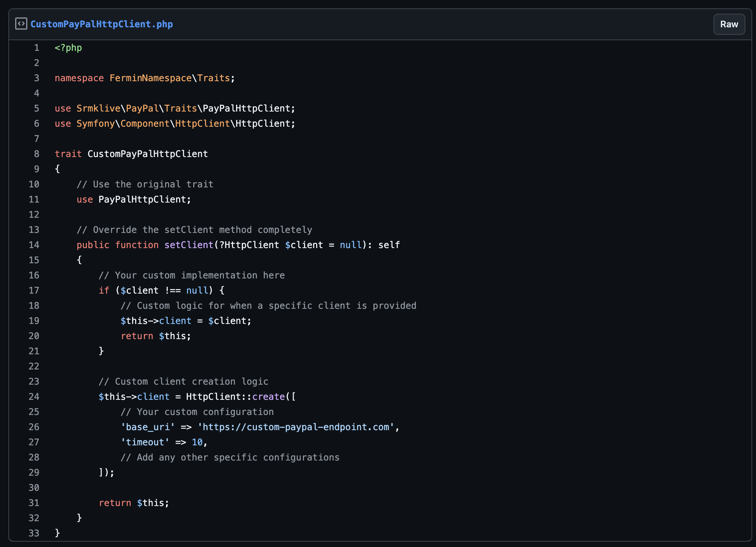Select line number 19
Screen dimensions: 756x547
34,321
